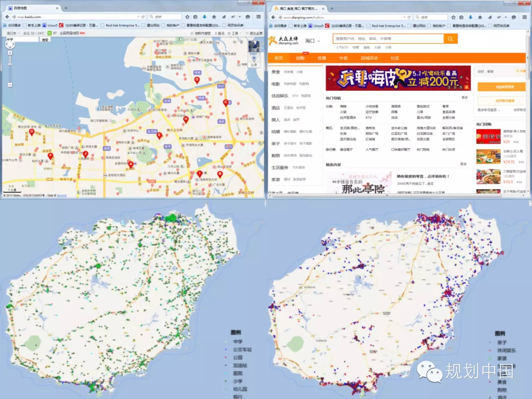Screen dimensions: 532x399
Task: Zoom out with the map minus button
Action: click(10, 85)
